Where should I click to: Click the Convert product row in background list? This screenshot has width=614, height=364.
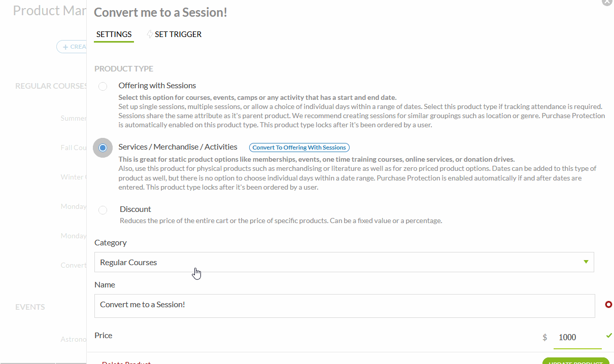[74, 265]
